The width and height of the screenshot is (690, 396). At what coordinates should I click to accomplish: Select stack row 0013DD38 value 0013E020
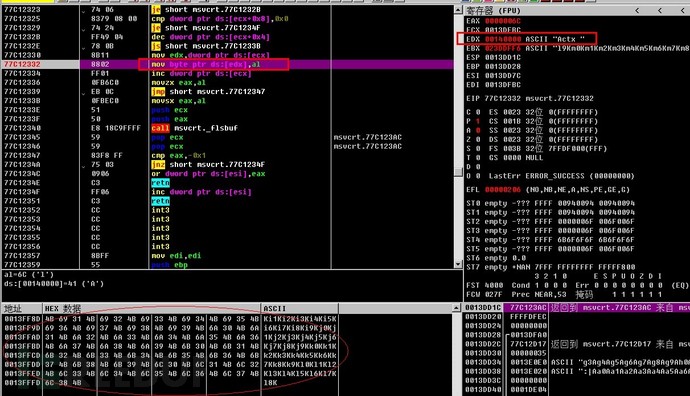[x=528, y=371]
